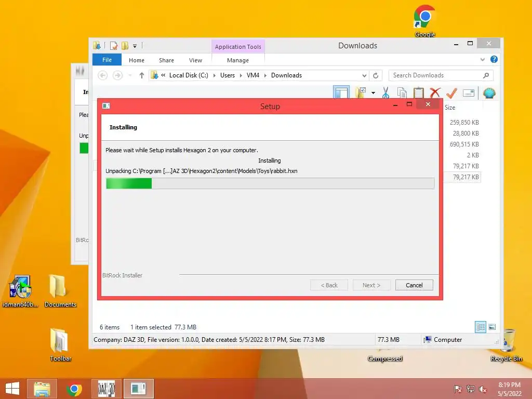The image size is (532, 399).
Task: Click the Application Tools contextual tab
Action: [x=238, y=46]
